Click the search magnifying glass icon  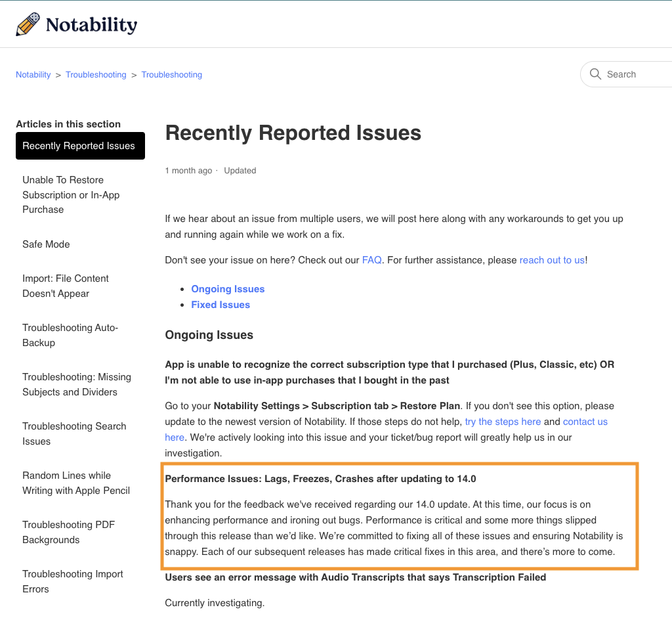(x=595, y=74)
